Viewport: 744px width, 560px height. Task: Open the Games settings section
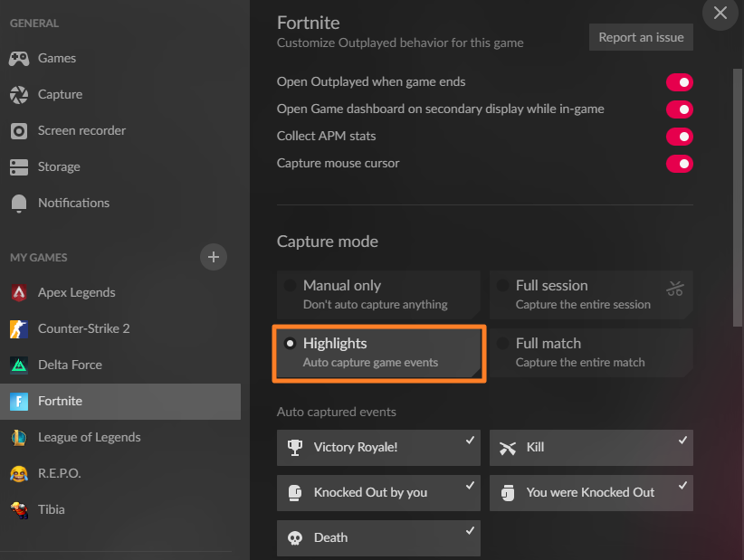click(120, 58)
